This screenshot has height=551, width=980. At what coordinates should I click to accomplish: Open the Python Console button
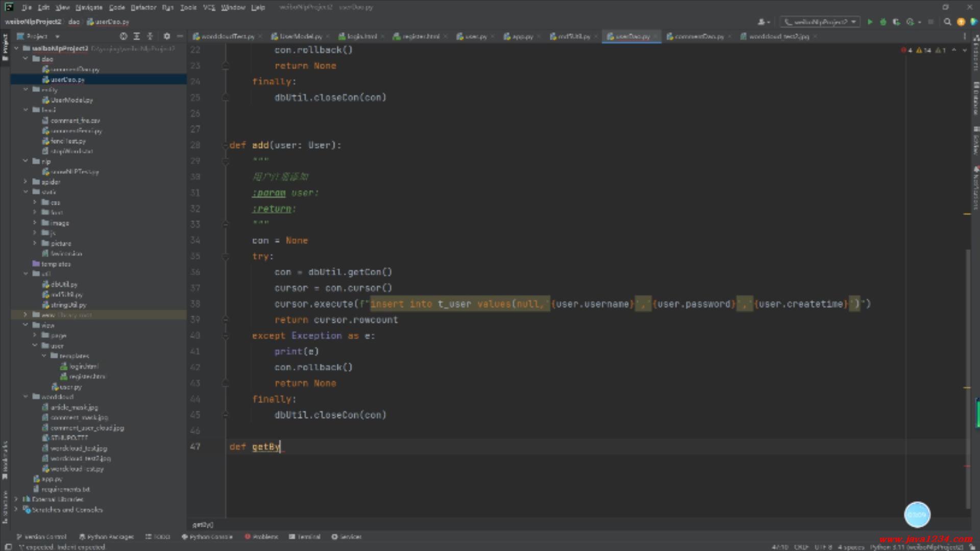click(x=207, y=537)
